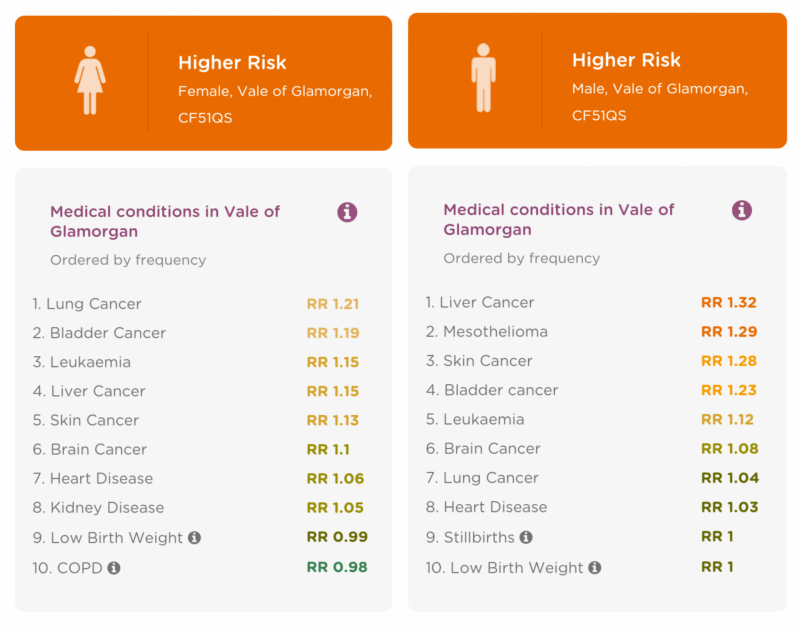This screenshot has height=635, width=800.
Task: Click male Skin Cancer entry
Action: (x=479, y=361)
